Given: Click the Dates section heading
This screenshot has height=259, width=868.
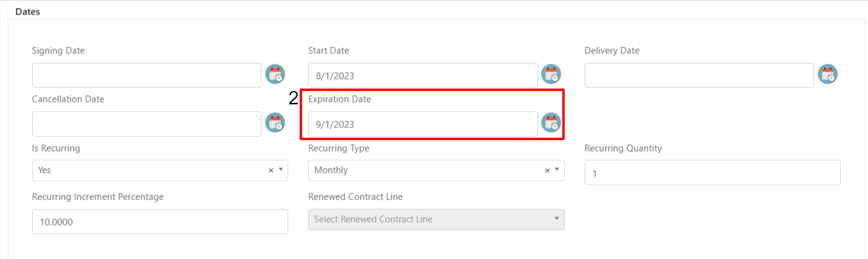Looking at the screenshot, I should 27,12.
